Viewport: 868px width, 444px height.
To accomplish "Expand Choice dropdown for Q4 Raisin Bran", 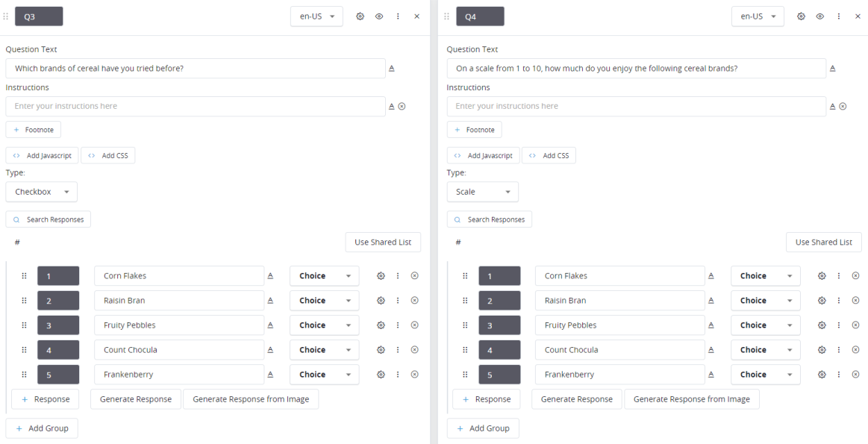I will point(766,301).
